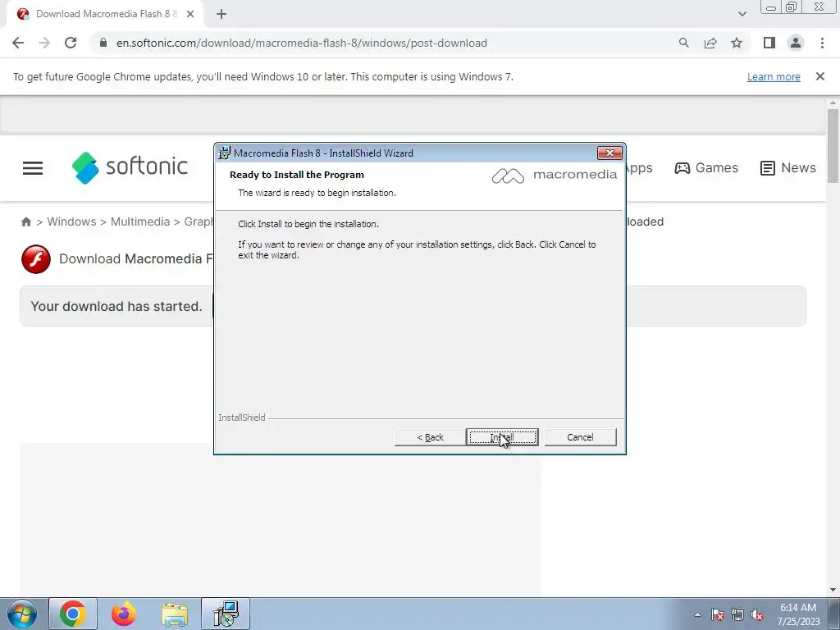The height and width of the screenshot is (630, 840).
Task: Click the Action Center flag icon
Action: pos(718,614)
